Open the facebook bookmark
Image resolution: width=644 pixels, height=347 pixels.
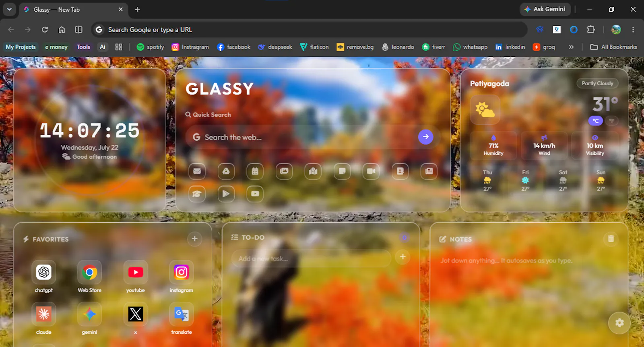click(x=234, y=47)
